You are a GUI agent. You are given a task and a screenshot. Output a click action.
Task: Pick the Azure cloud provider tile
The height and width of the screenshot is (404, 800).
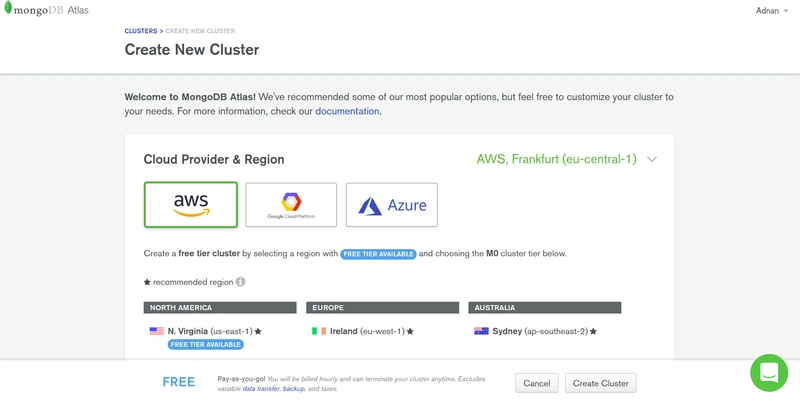tap(391, 205)
